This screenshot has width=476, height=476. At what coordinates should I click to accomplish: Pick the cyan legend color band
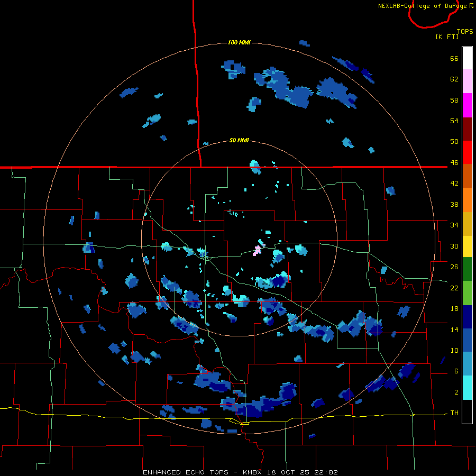(x=467, y=388)
